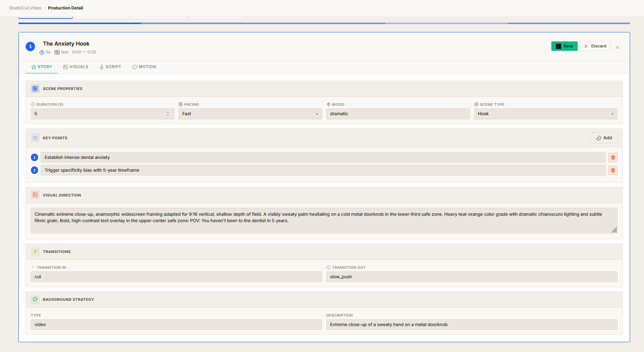The width and height of the screenshot is (644, 352).
Task: Click the Mood label sparkle icon
Action: (x=329, y=104)
